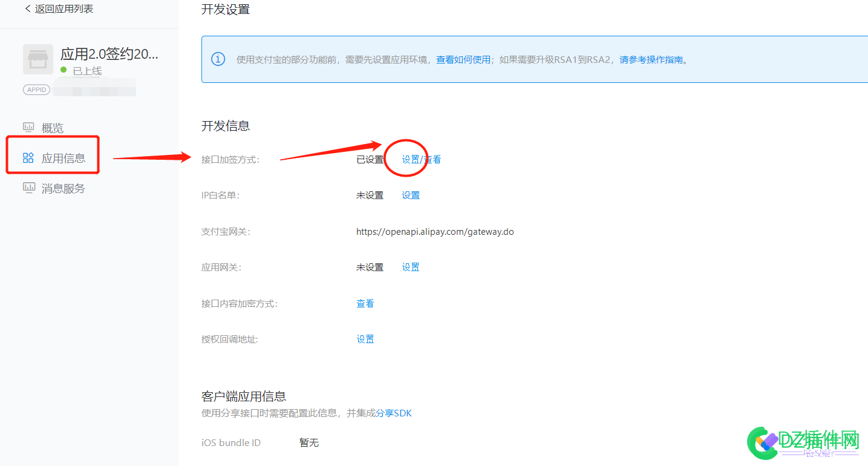868x466 pixels.
Task: Click 查看 for 接口内容加密方式
Action: [x=365, y=303]
